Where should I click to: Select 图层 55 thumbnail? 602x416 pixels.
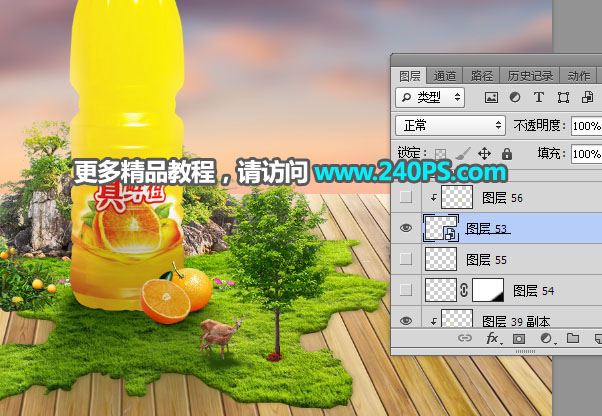[x=441, y=259]
